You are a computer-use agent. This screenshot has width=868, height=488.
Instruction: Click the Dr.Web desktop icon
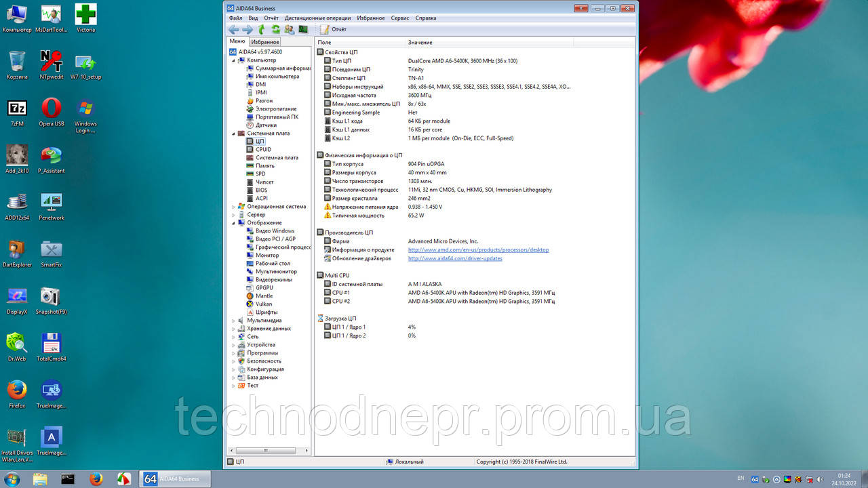tap(17, 346)
